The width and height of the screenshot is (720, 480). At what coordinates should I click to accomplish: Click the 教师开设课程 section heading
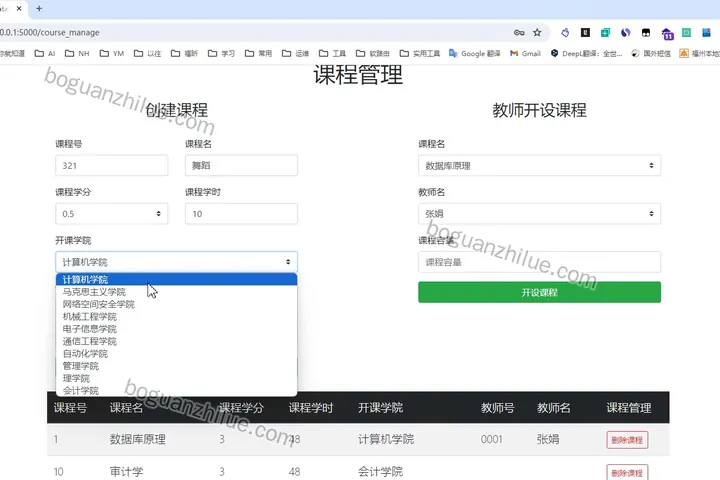539,110
